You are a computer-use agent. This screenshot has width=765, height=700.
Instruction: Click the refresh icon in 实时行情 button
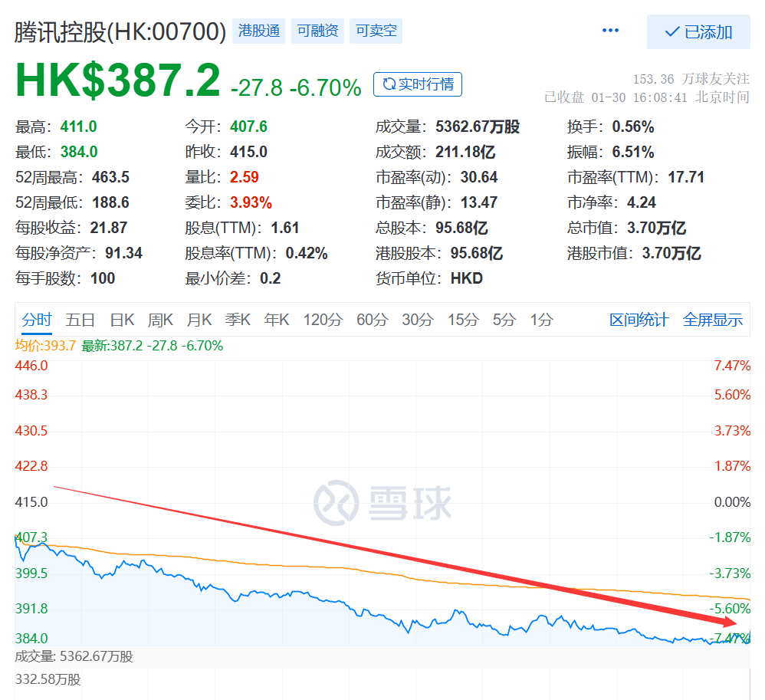[389, 84]
